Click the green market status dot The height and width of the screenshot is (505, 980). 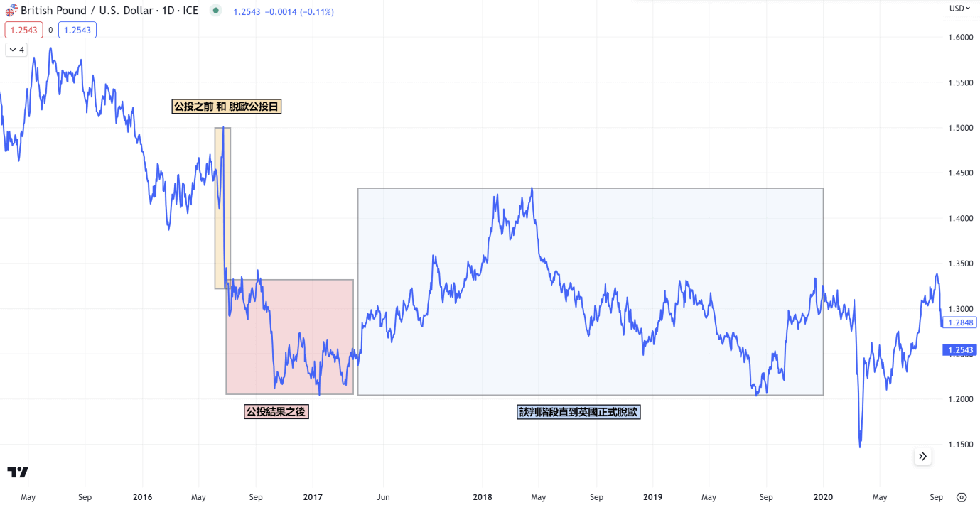click(x=216, y=11)
